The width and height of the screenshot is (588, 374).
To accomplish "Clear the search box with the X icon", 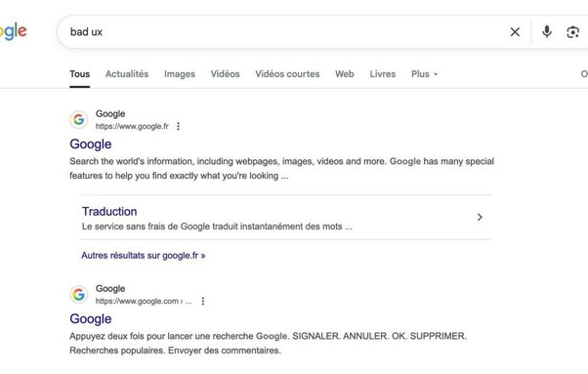I will (515, 32).
